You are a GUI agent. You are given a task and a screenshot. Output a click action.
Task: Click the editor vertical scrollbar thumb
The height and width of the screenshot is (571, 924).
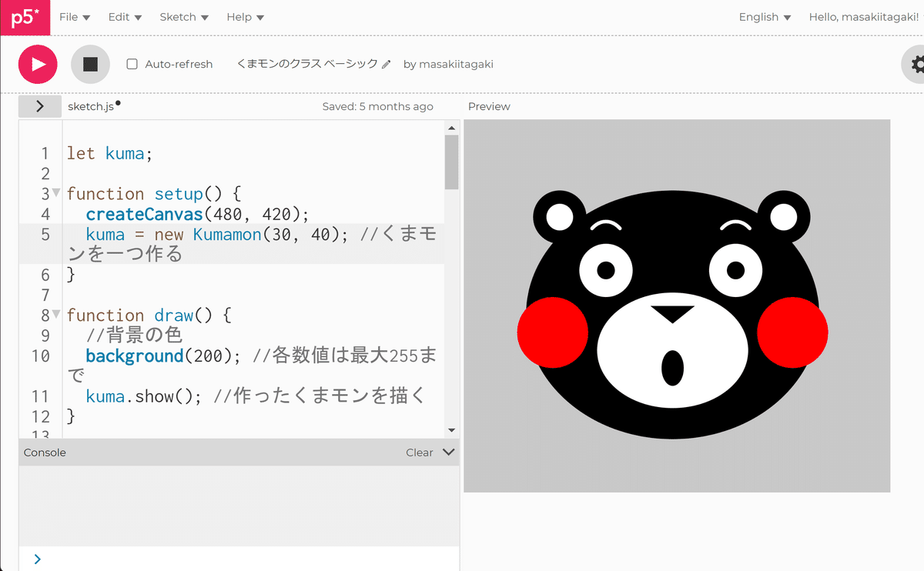click(x=452, y=162)
